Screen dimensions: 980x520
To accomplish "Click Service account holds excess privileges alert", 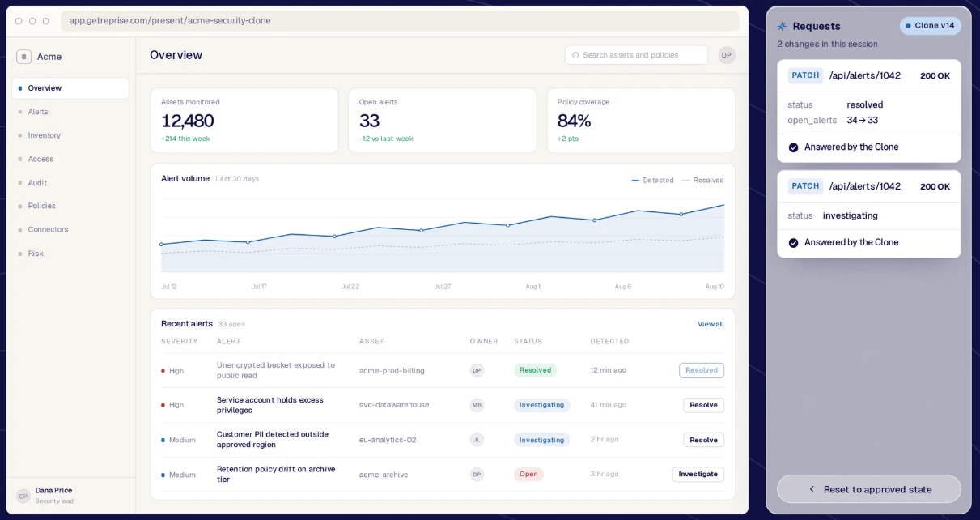I will pyautogui.click(x=270, y=405).
